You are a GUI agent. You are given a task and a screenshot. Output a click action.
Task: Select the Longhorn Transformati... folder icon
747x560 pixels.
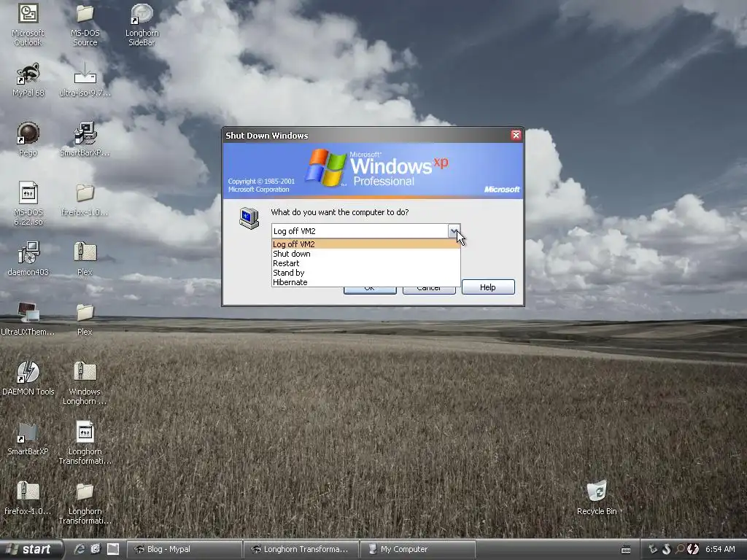click(85, 491)
